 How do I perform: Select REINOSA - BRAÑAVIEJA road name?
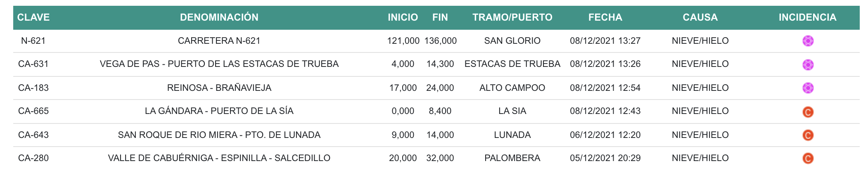[219, 88]
